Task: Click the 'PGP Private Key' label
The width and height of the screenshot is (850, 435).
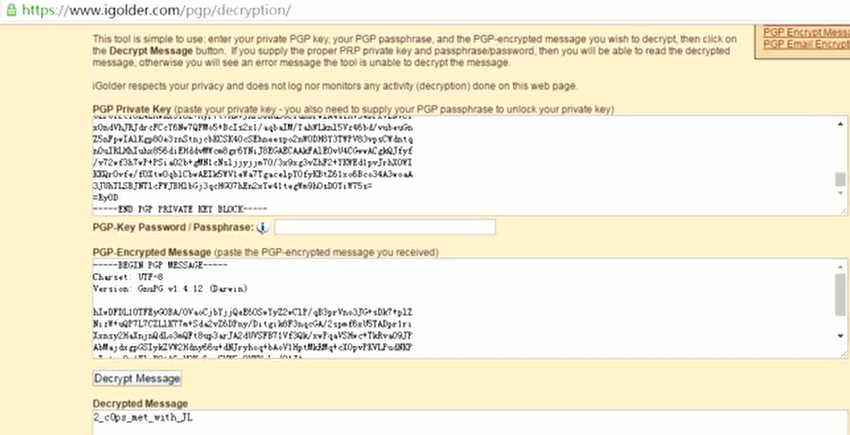Action: [x=132, y=110]
